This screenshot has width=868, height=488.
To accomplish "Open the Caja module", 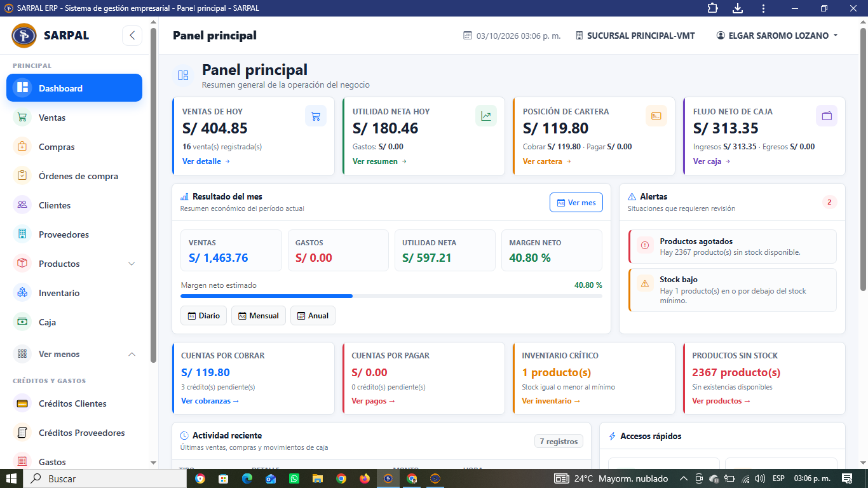I will [74, 322].
